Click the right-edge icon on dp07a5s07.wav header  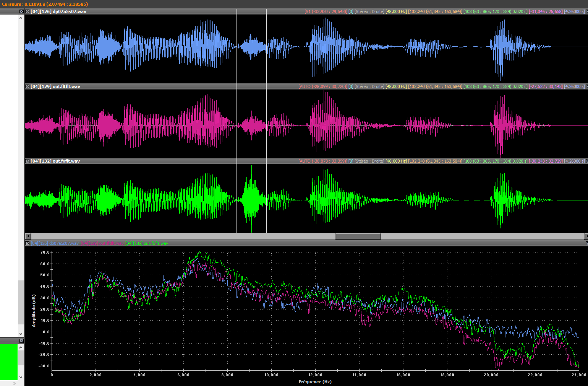coord(586,11)
